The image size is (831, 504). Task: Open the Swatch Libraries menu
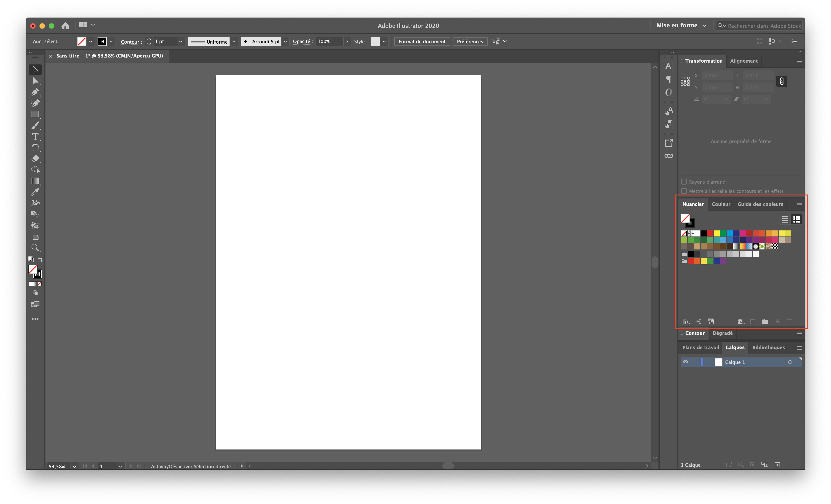pyautogui.click(x=686, y=321)
